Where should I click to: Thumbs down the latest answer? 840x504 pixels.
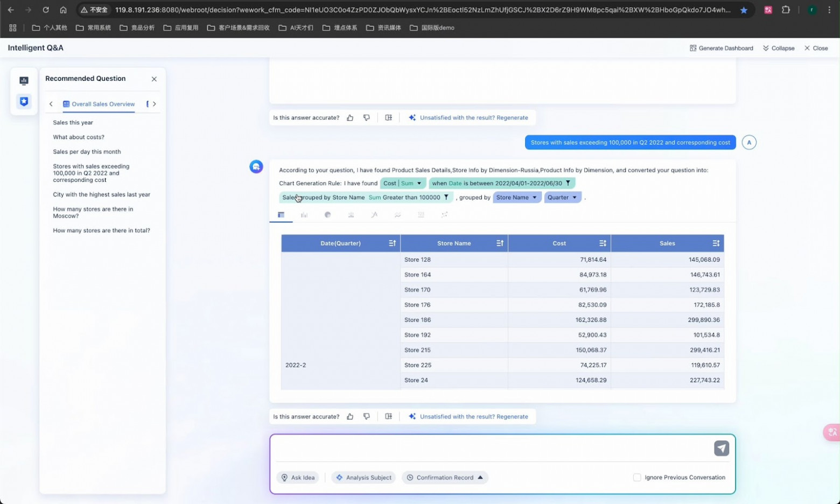click(x=367, y=416)
